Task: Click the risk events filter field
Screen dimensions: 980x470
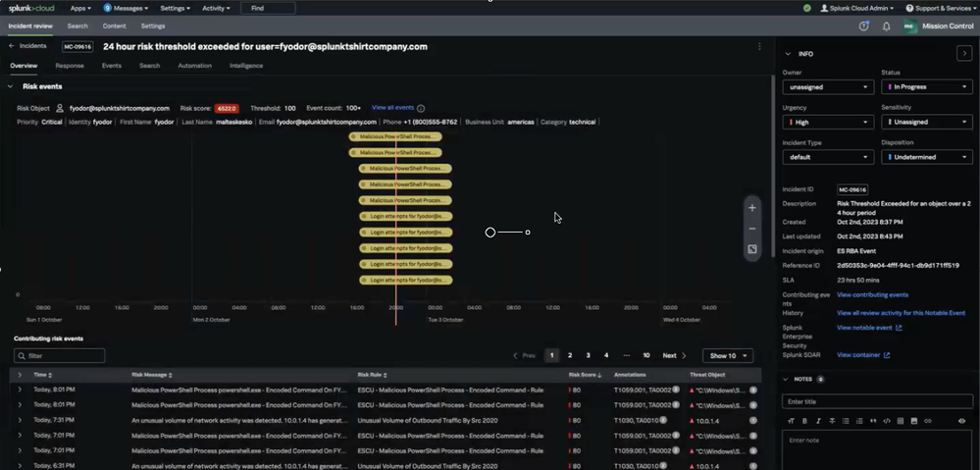Action: point(59,355)
